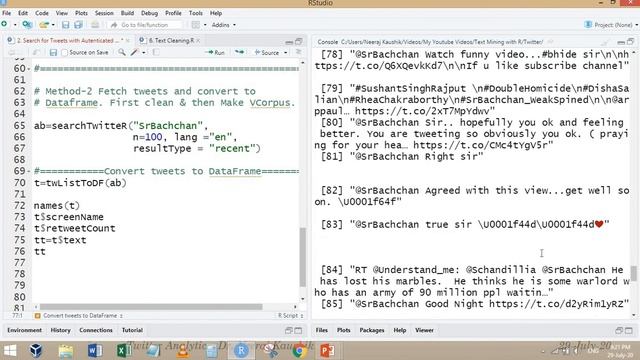
Task: Open the Addins dropdown
Action: pyautogui.click(x=224, y=25)
